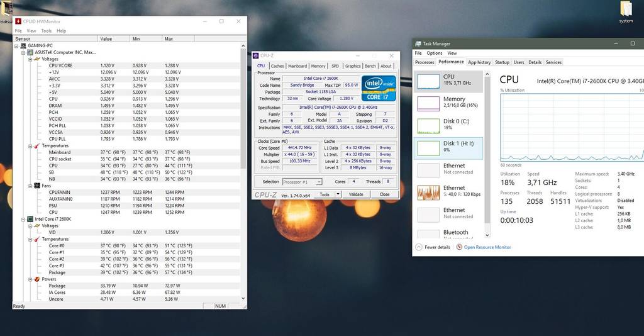Select Bluetooth in Task Manager sidebar

448,233
